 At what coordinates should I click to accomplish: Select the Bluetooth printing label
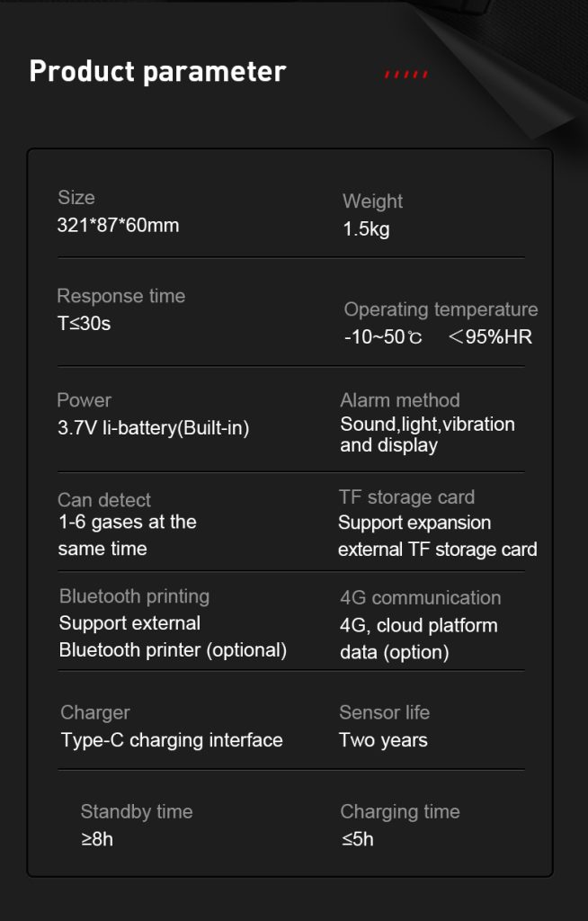[134, 596]
